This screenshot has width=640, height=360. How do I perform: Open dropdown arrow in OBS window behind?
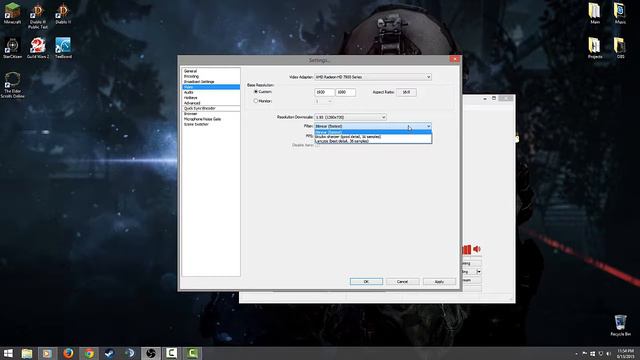[x=479, y=271]
